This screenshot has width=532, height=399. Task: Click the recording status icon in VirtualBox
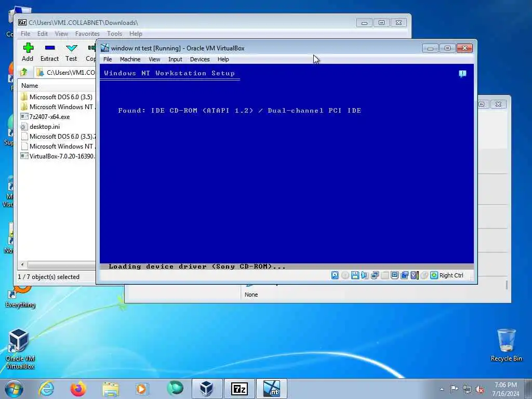(x=404, y=275)
